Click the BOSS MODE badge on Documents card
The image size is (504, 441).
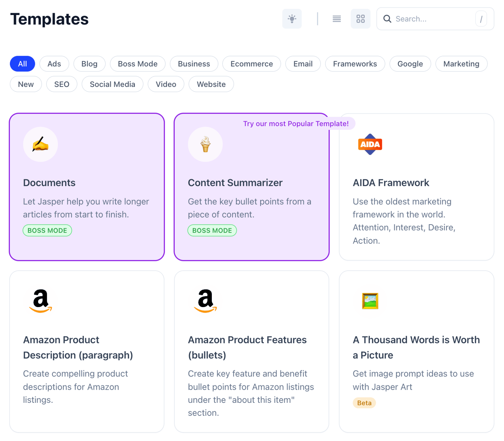[47, 230]
